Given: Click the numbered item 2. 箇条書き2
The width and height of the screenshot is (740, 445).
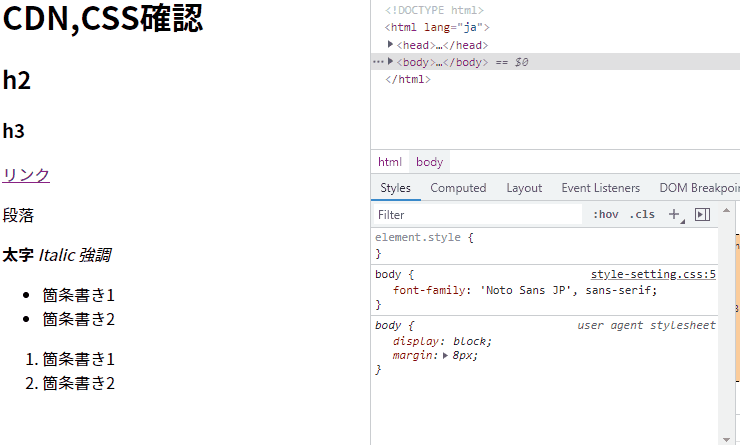Looking at the screenshot, I should click(x=70, y=384).
